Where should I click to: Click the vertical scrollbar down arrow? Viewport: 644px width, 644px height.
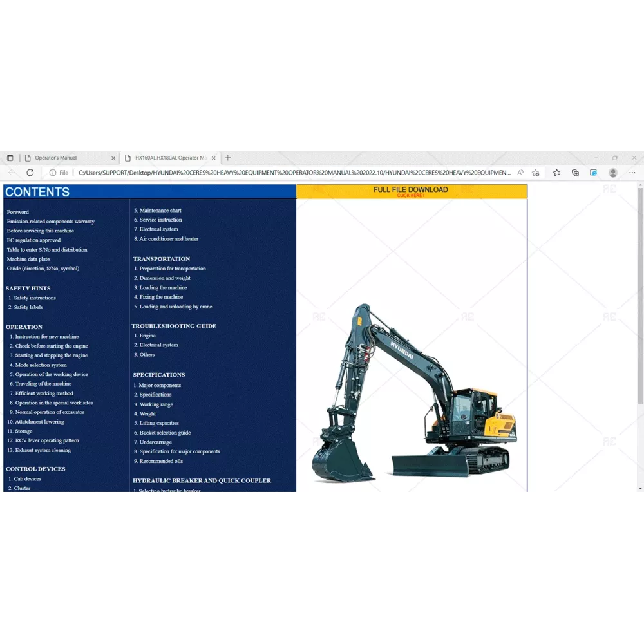[x=640, y=489]
